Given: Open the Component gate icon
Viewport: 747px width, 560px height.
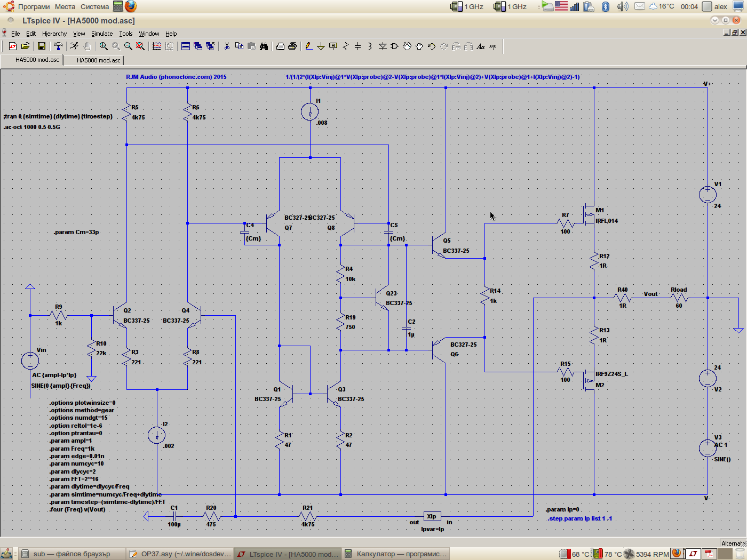Looking at the screenshot, I should click(395, 46).
